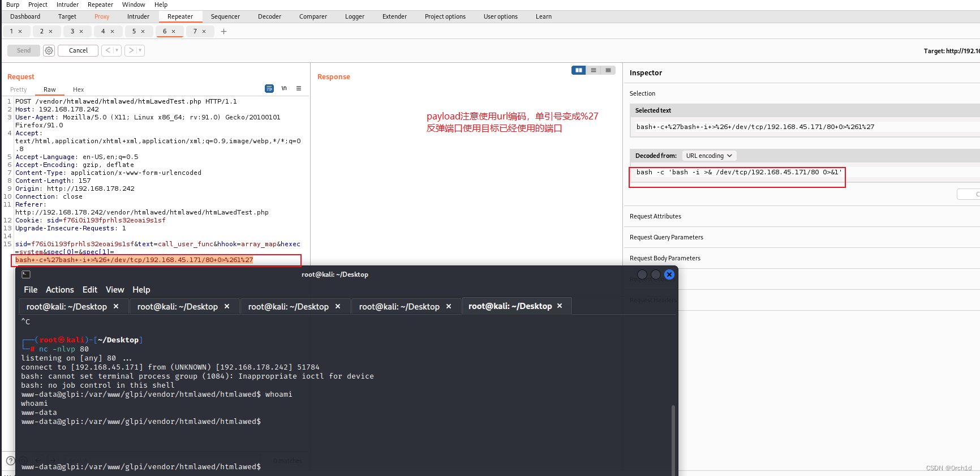Close the active fifth terminal tab
Screen dimensions: 980x476
[x=560, y=306]
